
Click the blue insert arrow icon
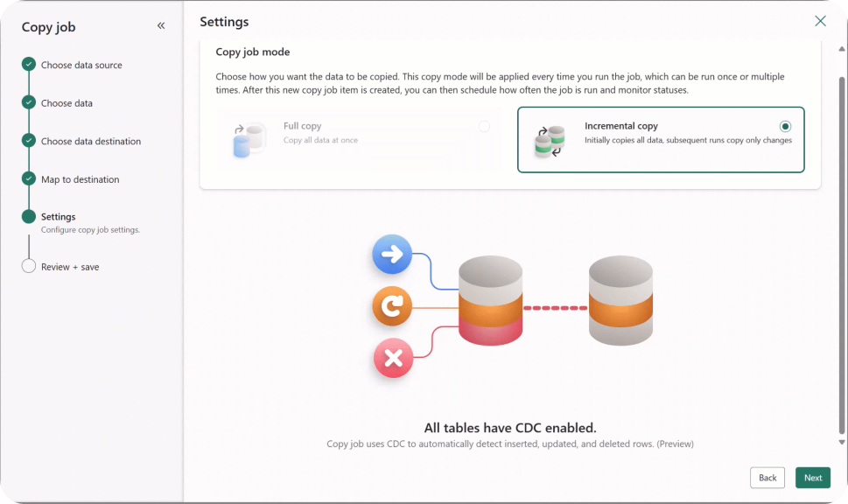pos(391,255)
